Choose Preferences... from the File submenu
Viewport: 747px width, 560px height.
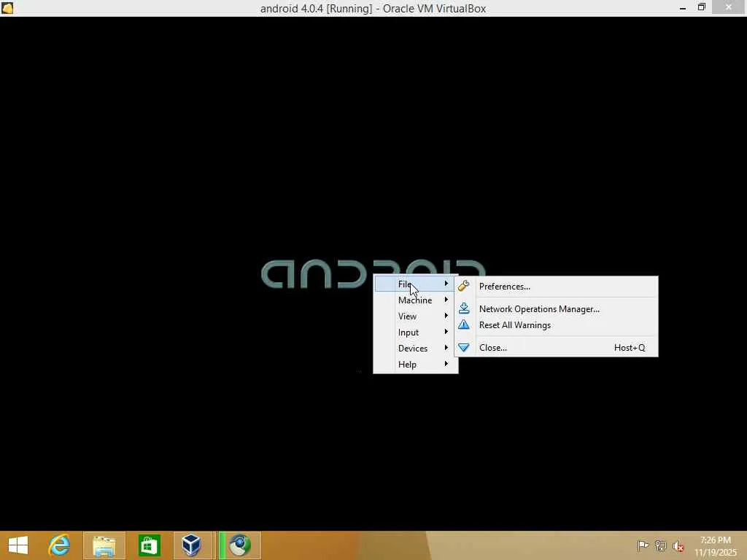tap(557, 287)
